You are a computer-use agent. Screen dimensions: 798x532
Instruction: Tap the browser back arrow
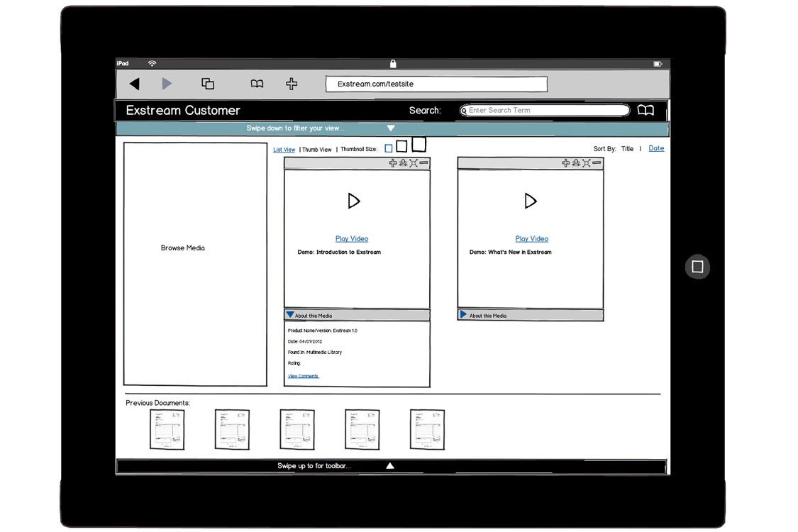click(x=134, y=84)
